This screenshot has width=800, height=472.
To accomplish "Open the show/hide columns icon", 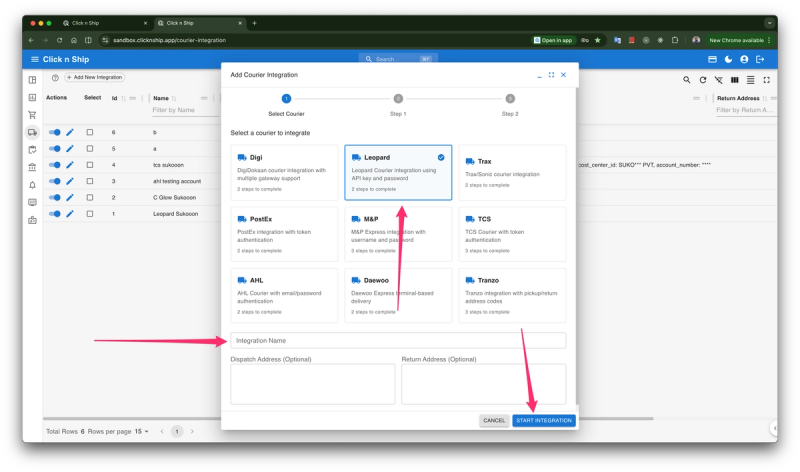I will tap(735, 80).
